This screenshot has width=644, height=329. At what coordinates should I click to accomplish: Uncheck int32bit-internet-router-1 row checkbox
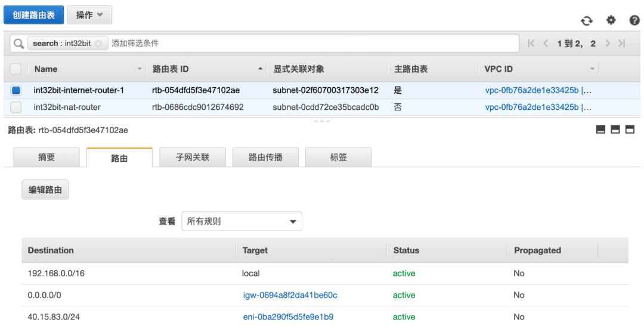16,90
